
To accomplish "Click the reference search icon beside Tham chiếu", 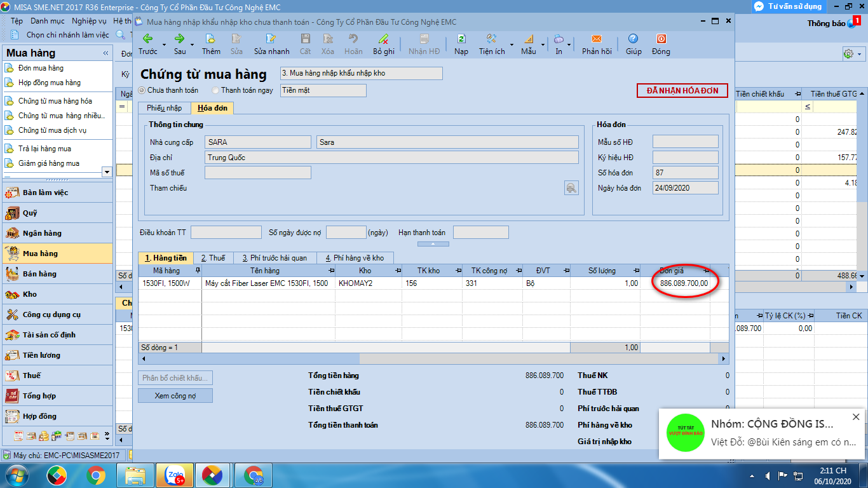I will pyautogui.click(x=571, y=187).
